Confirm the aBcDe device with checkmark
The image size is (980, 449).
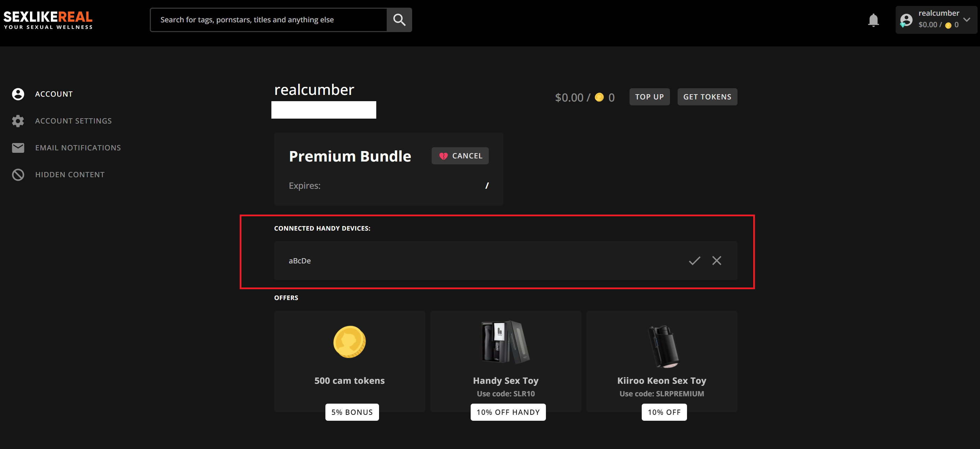pos(694,261)
